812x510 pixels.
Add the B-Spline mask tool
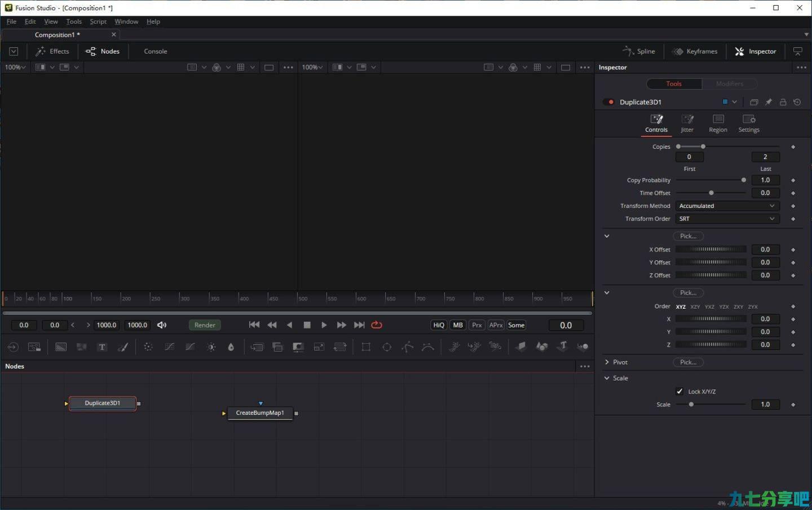tap(428, 347)
